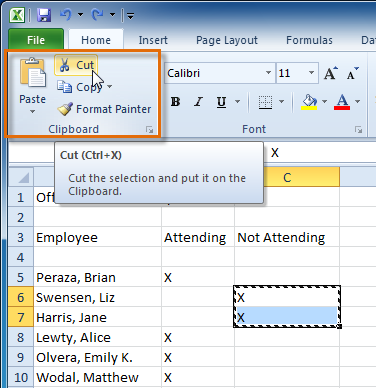This screenshot has width=376, height=388.
Task: Expand the Copy options arrow
Action: [110, 87]
